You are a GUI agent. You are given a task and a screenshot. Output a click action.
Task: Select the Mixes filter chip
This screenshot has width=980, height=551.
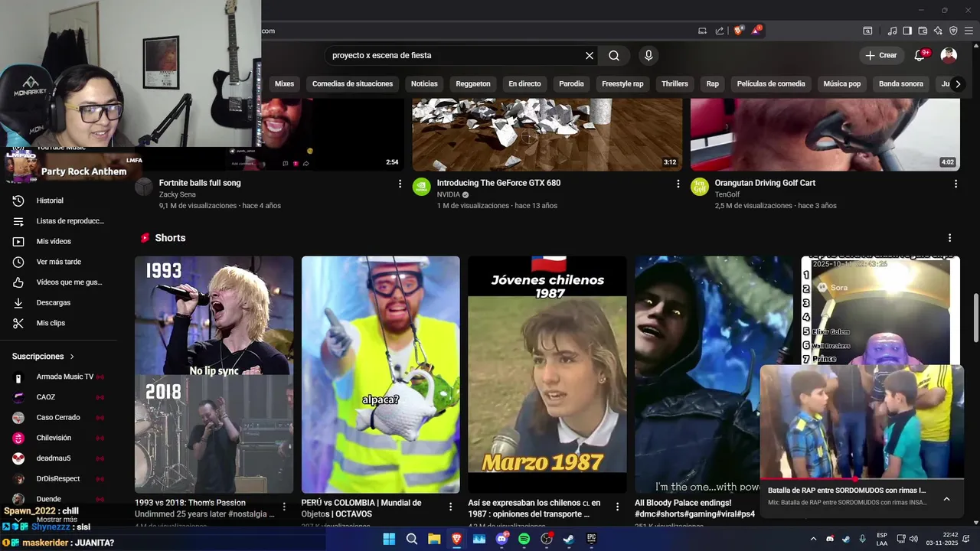[284, 83]
